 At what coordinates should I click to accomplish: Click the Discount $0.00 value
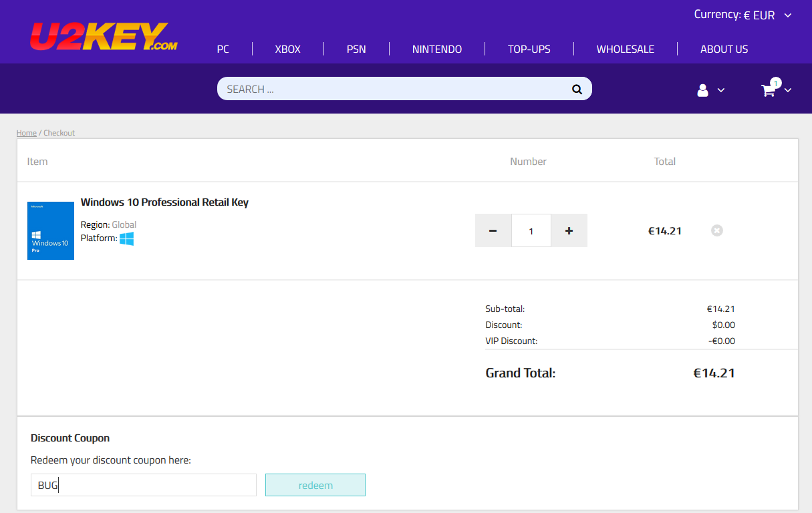pyautogui.click(x=724, y=325)
